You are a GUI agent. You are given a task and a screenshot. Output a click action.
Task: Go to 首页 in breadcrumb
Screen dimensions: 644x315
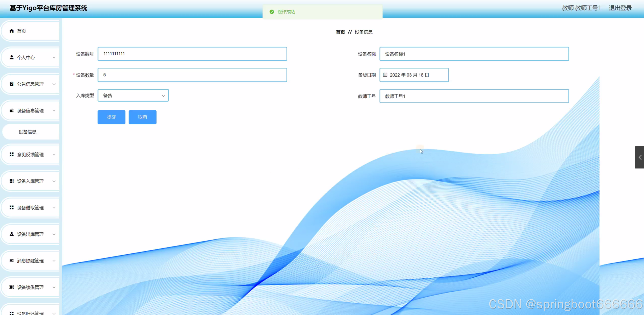point(340,32)
